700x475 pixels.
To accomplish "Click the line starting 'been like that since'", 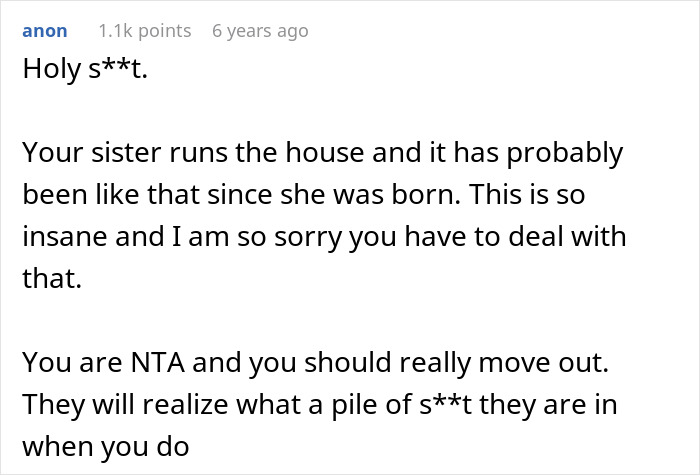I will [x=302, y=195].
